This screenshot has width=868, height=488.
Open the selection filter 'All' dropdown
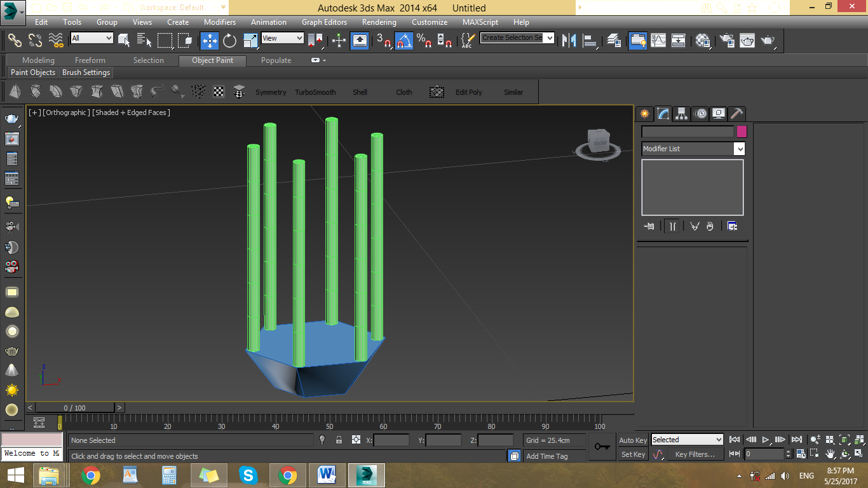[92, 38]
